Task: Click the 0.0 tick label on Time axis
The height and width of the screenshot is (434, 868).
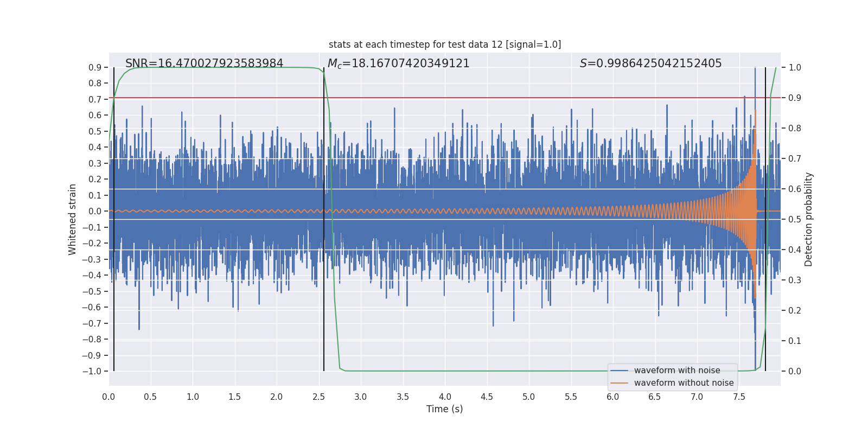Action: (x=108, y=397)
